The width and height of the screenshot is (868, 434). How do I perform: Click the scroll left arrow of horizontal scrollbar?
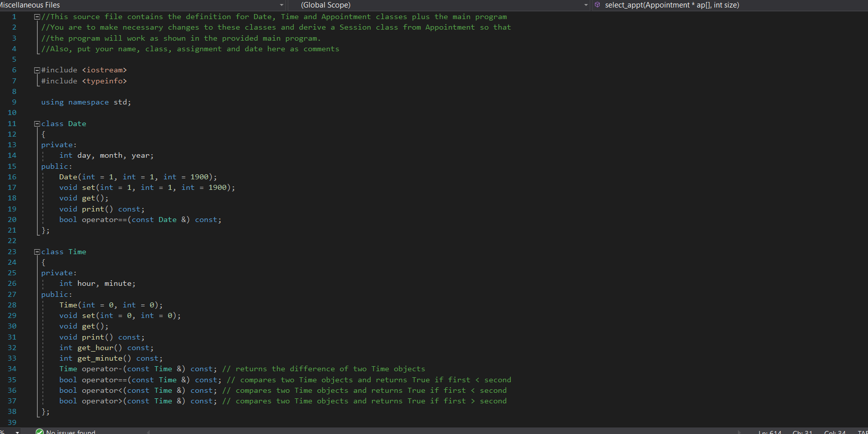148,431
